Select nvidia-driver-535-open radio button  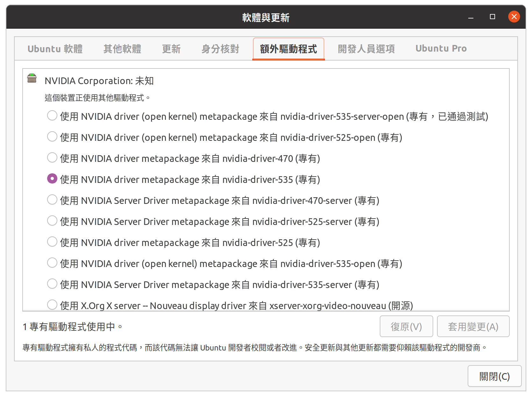tap(52, 263)
